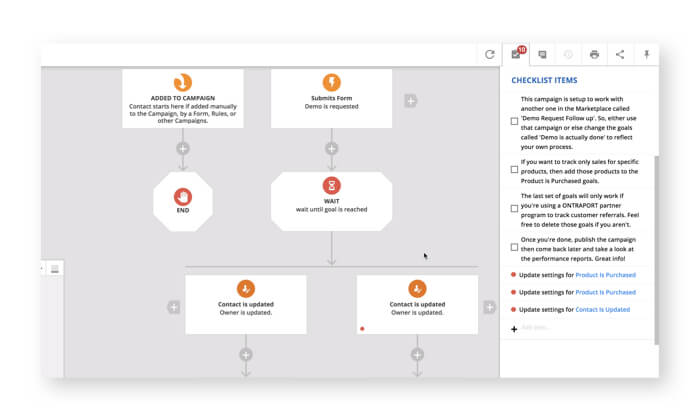Select the Added to Campaign trigger icon
Viewport: 700px width, 420px height.
point(183,83)
